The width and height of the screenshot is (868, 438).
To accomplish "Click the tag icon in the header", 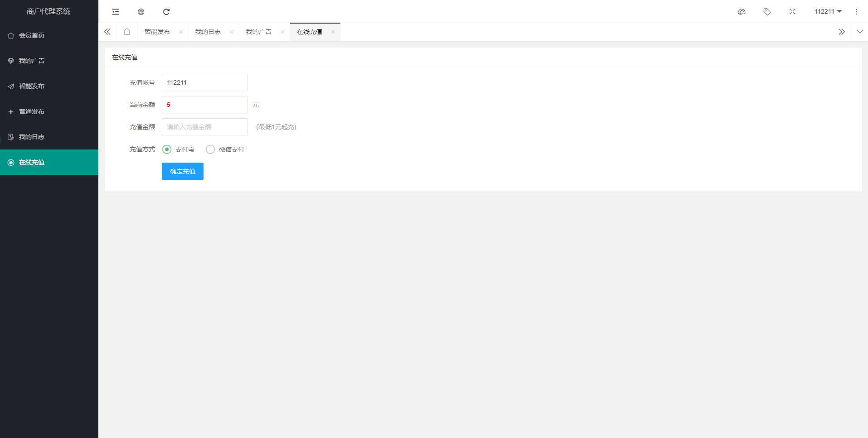I will pyautogui.click(x=767, y=11).
